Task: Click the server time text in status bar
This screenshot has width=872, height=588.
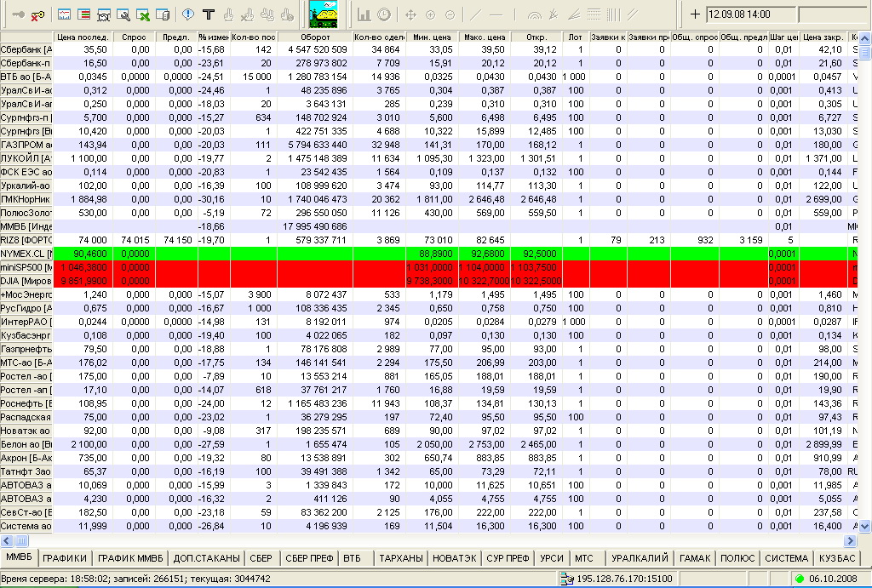Action: click(x=135, y=579)
